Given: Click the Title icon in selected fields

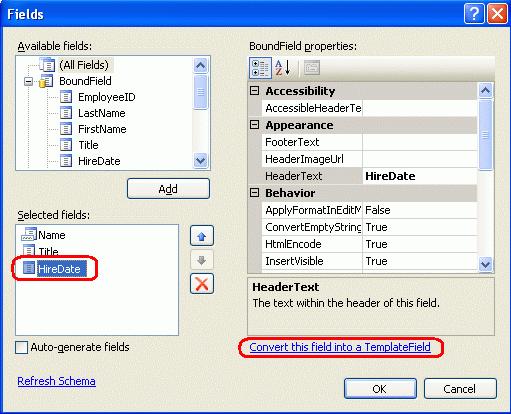Looking at the screenshot, I should [29, 251].
